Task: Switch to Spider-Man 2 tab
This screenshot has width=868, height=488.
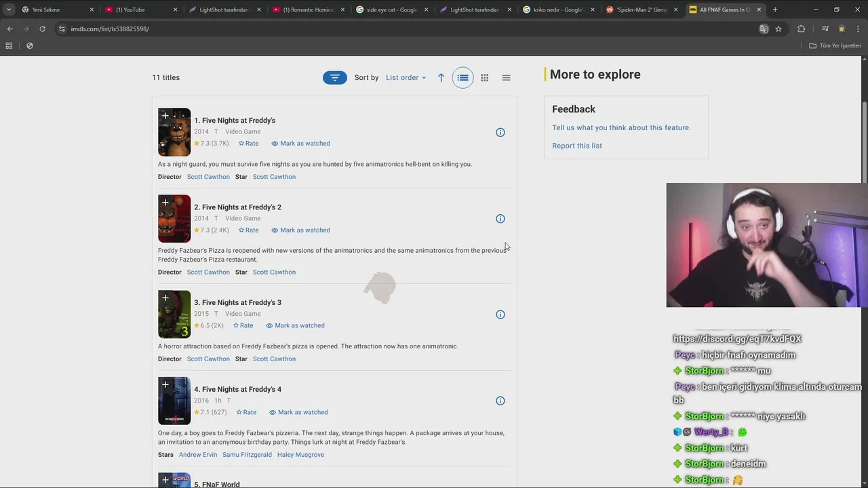Action: 641,9
